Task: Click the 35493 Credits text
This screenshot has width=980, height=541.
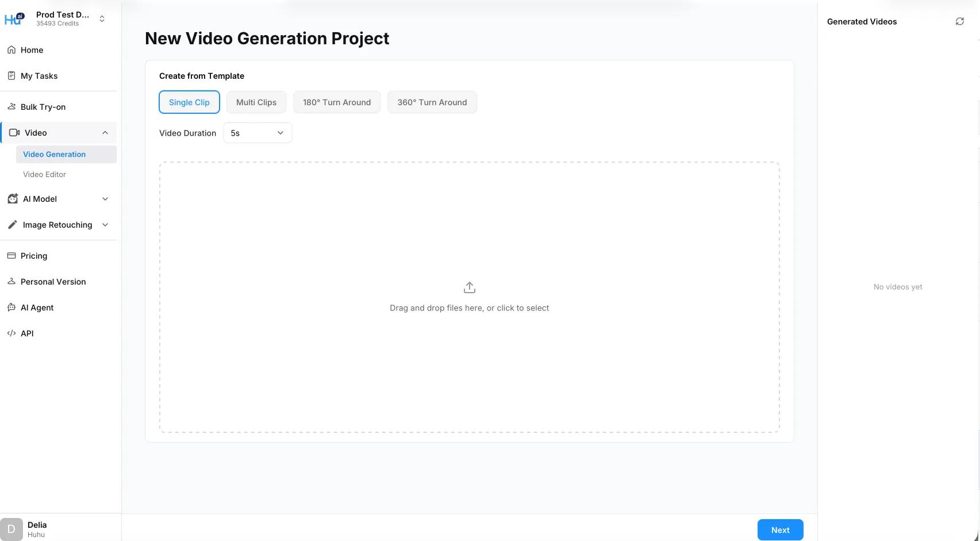Action: pos(57,24)
